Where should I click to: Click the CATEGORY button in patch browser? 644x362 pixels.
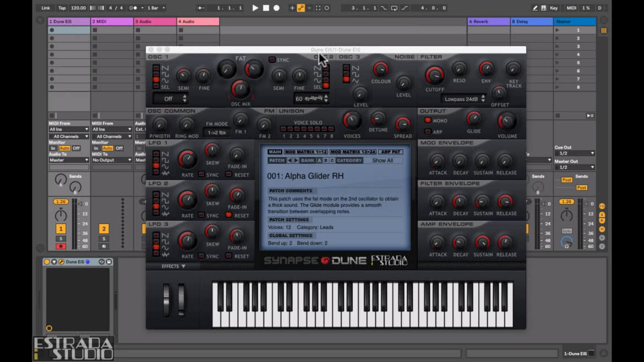pos(349,161)
